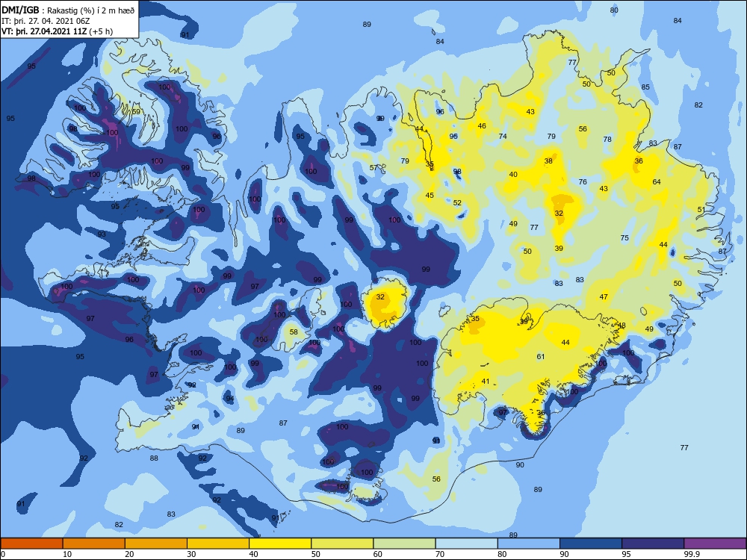747x560 pixels.
Task: Click the map value '57'
Action: coord(373,167)
